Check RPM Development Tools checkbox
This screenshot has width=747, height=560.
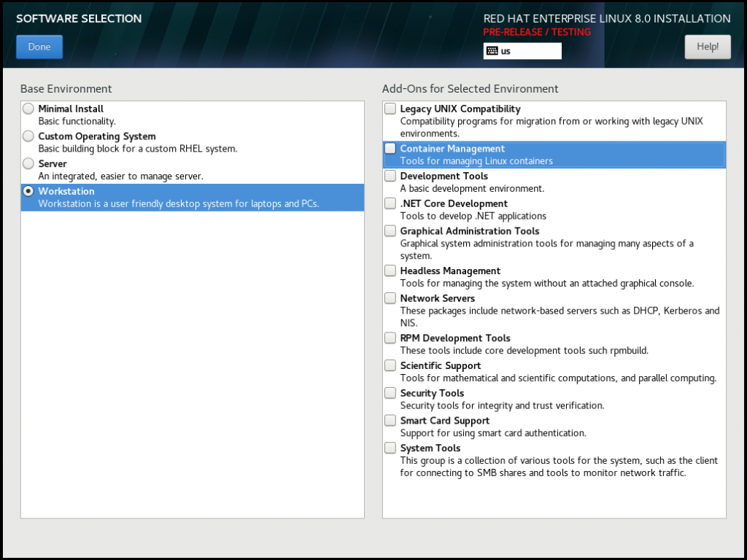390,338
